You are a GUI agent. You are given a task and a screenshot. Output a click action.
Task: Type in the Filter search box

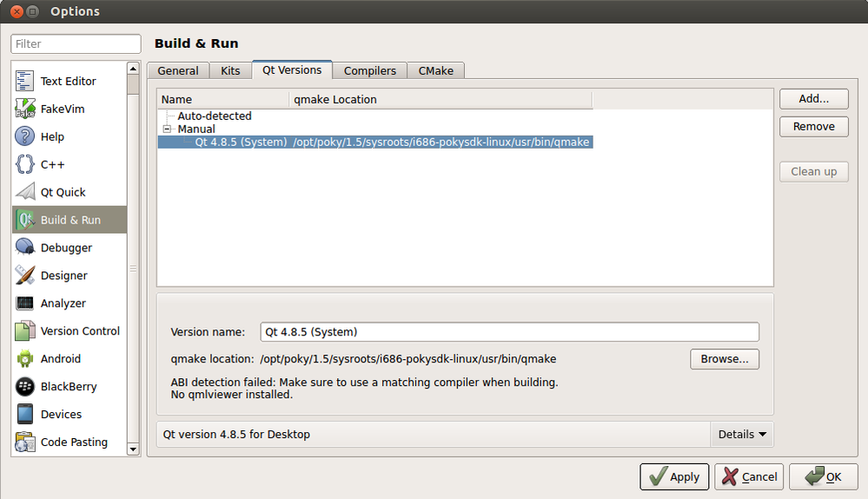coord(76,43)
